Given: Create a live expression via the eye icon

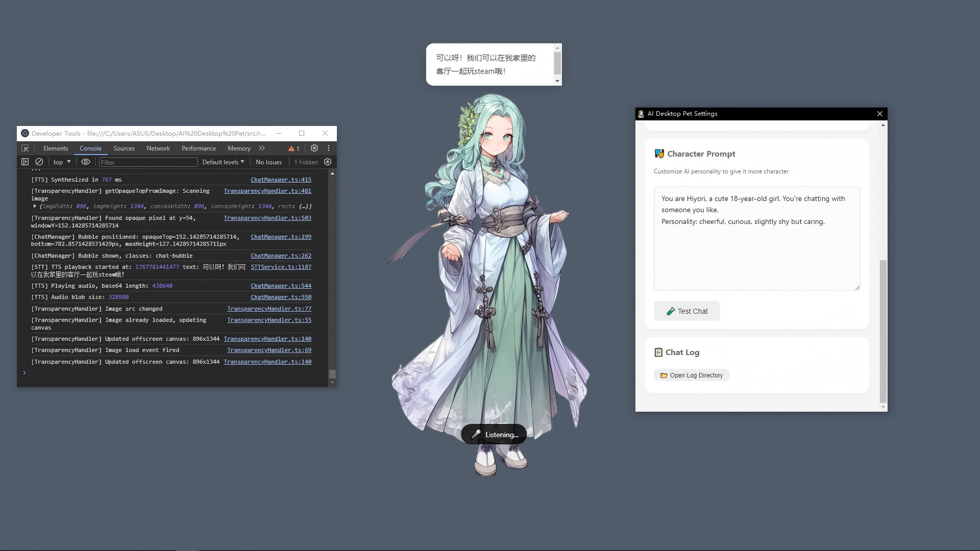Looking at the screenshot, I should (85, 162).
